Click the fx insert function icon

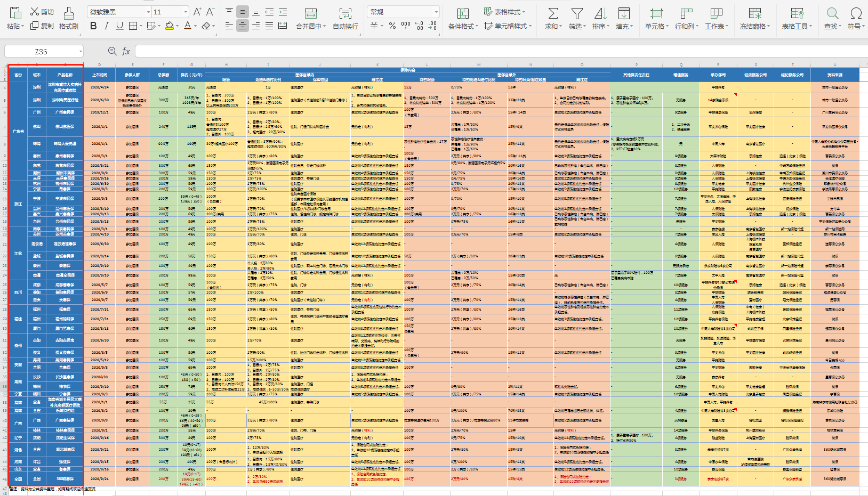126,51
